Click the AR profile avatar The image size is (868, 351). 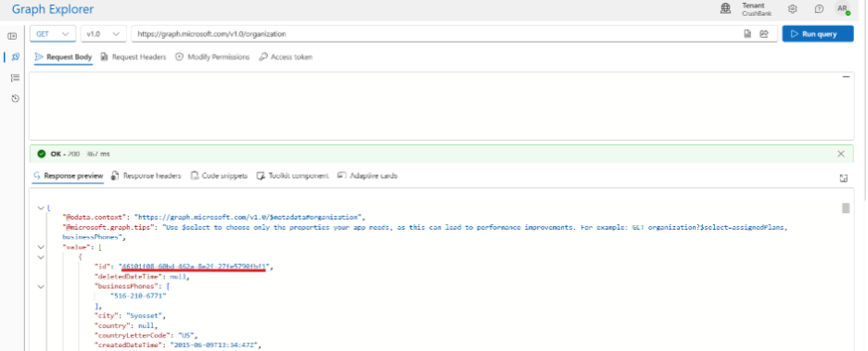pyautogui.click(x=843, y=9)
